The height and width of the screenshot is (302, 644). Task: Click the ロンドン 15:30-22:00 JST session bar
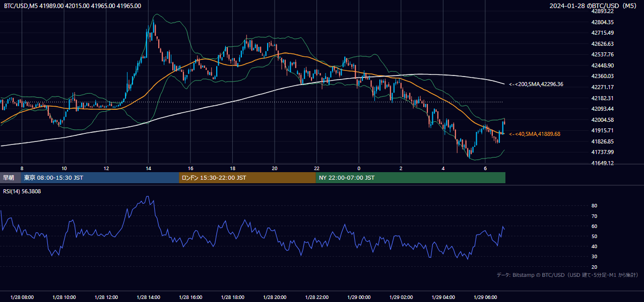pos(247,178)
